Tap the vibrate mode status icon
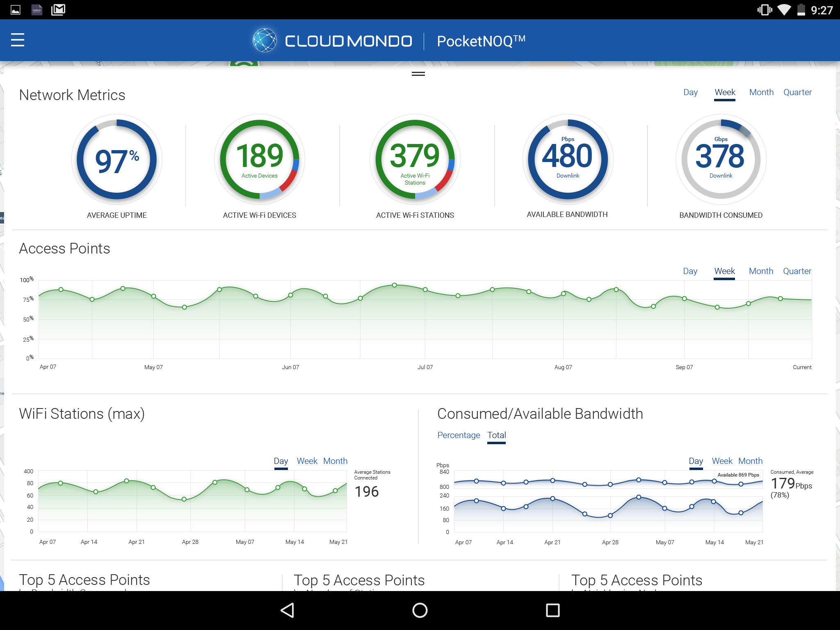This screenshot has height=630, width=840. tap(765, 10)
